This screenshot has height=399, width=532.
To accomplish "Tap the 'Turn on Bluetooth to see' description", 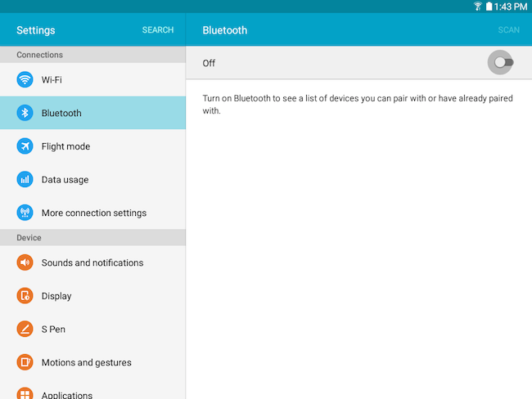I will [358, 105].
